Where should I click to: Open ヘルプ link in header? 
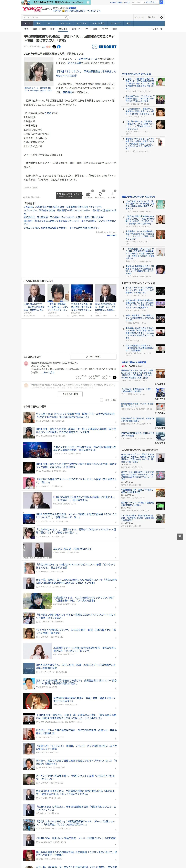pos(127,2)
